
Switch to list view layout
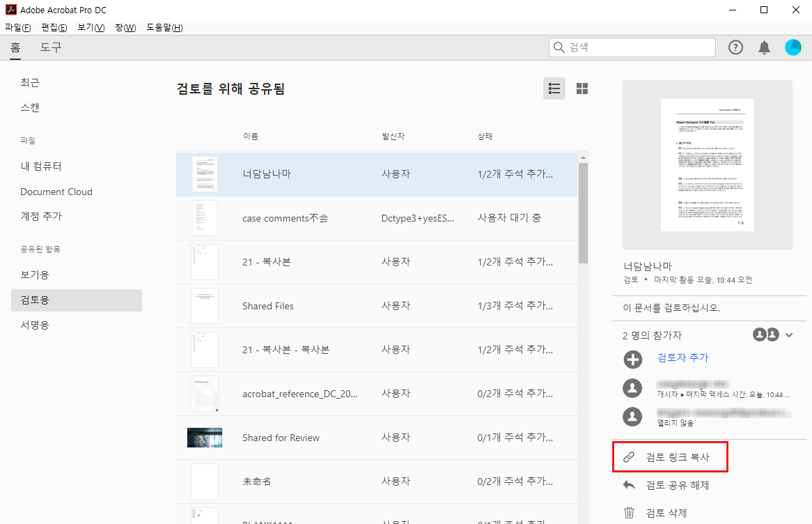click(554, 88)
